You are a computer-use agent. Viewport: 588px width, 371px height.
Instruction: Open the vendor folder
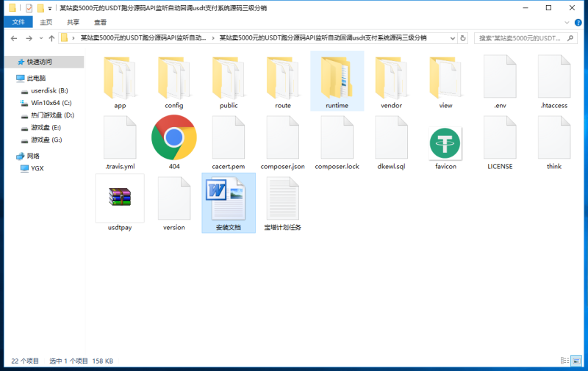click(x=391, y=83)
